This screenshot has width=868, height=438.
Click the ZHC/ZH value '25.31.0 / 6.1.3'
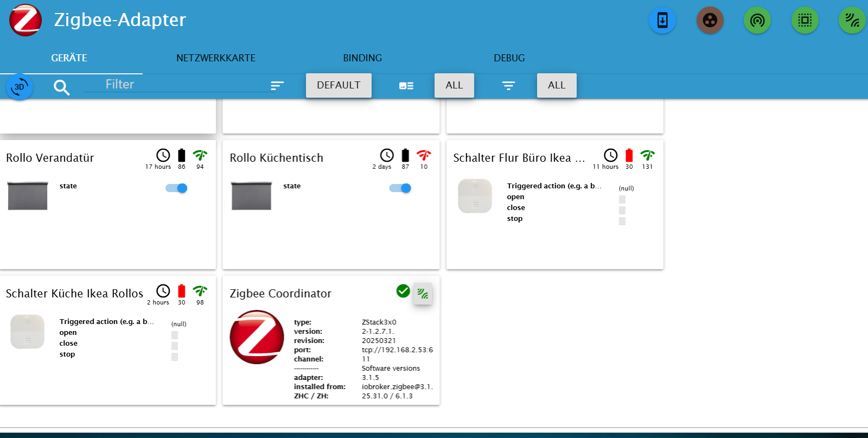(x=387, y=396)
